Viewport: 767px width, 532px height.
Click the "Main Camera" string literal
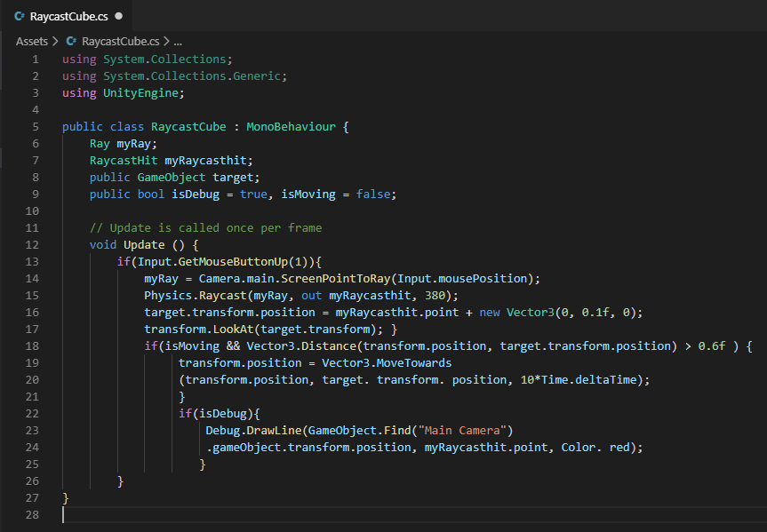(x=462, y=430)
